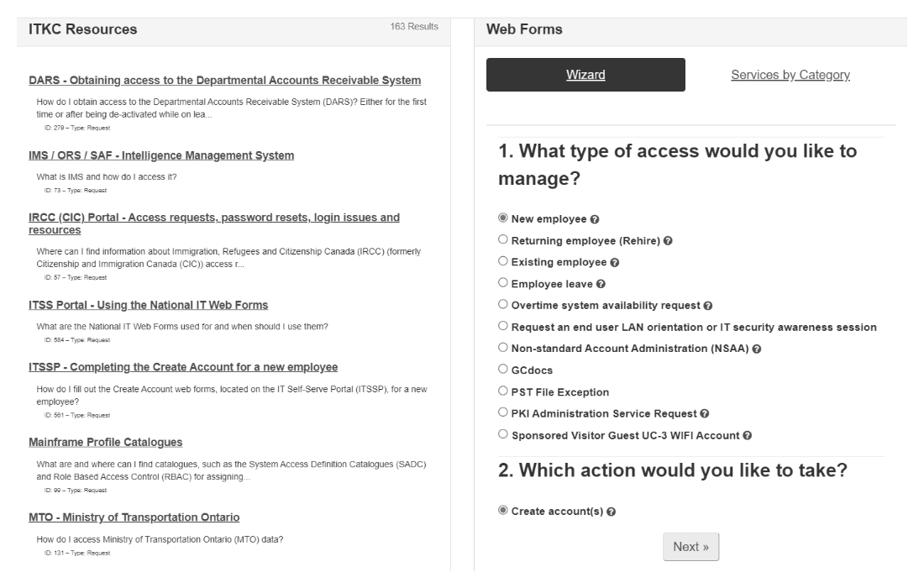Open help icon for PKI Administration Service Request
Viewport: 924px width, 588px height.
coord(705,414)
